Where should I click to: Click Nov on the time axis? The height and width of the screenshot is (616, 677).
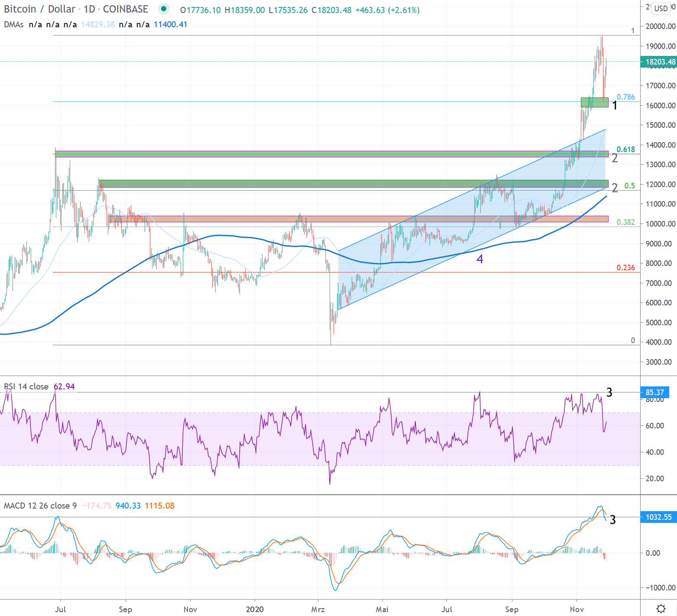(576, 609)
